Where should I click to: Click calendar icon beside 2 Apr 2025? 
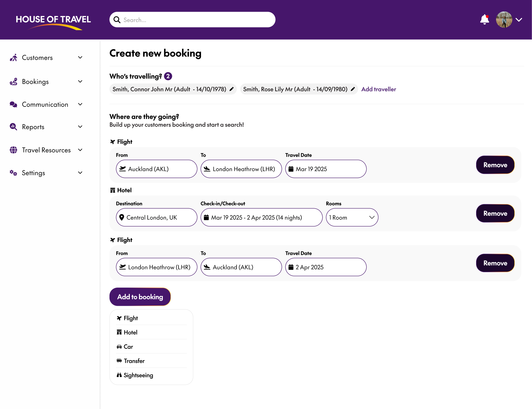tap(291, 267)
